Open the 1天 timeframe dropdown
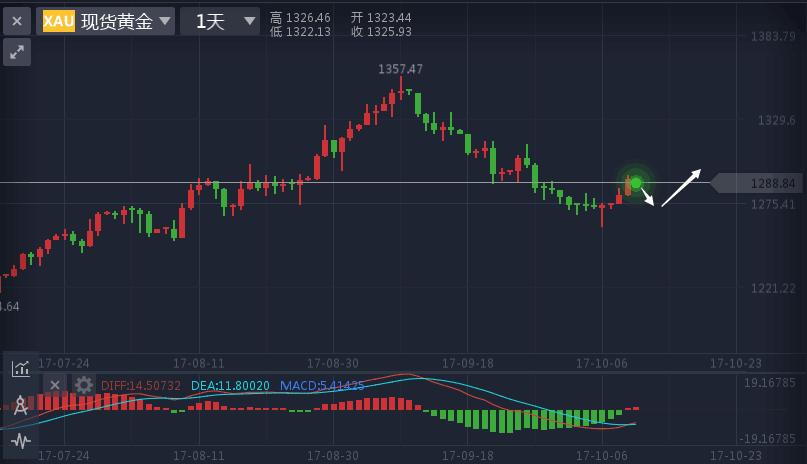807x464 pixels. tap(220, 21)
